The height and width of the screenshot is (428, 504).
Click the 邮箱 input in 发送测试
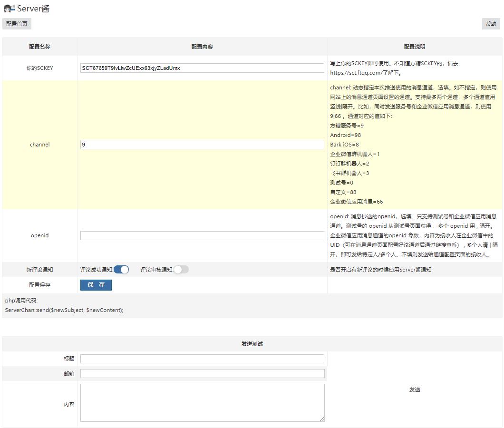[202, 374]
